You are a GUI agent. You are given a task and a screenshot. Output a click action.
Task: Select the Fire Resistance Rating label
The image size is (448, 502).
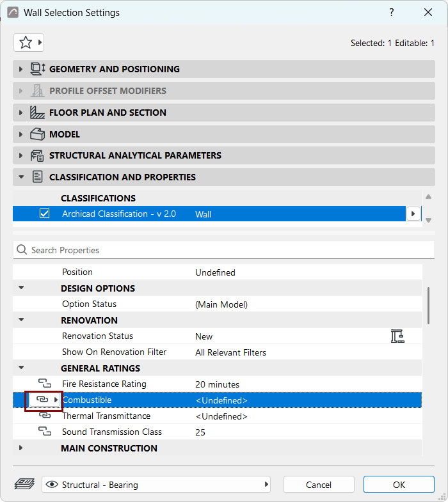click(104, 384)
